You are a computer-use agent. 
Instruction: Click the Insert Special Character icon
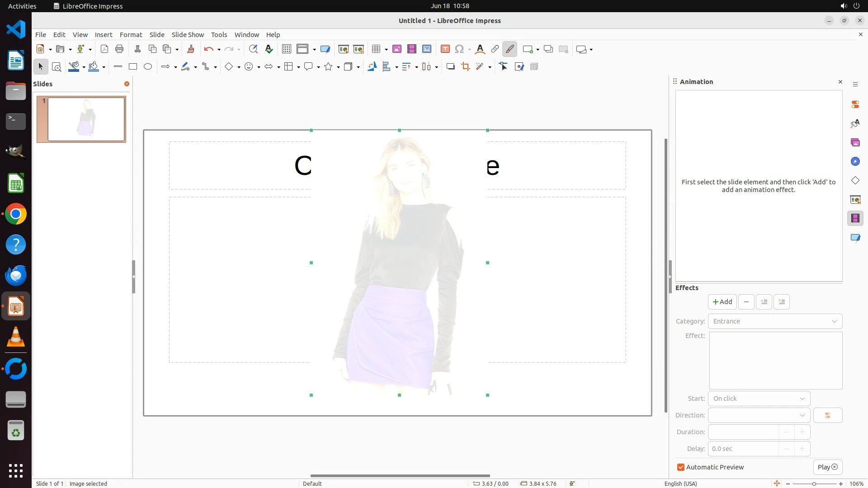coord(459,49)
